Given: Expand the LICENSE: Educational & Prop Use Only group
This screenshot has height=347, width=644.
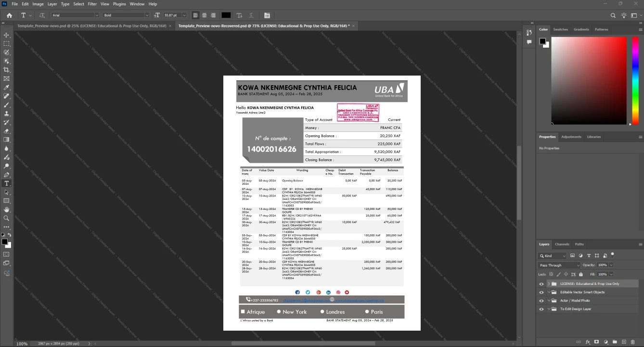Looking at the screenshot, I should point(549,284).
